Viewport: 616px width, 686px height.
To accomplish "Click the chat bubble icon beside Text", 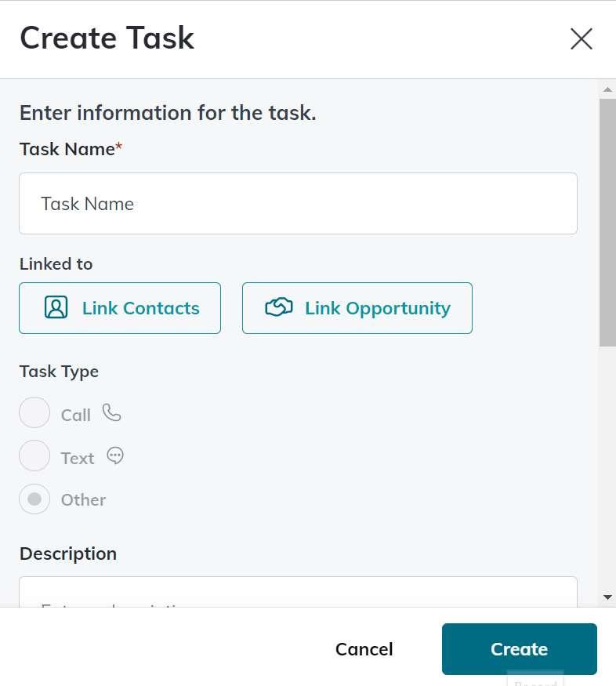I will (115, 456).
